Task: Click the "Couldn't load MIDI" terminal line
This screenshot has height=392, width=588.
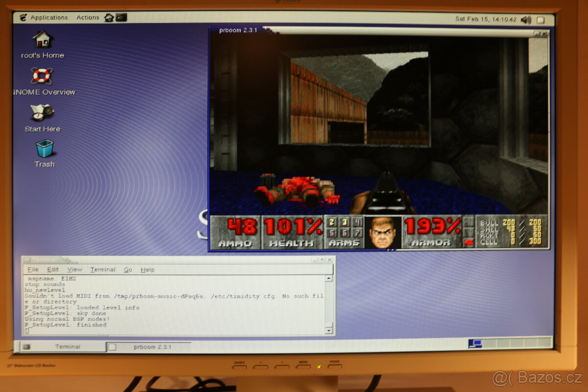Action: pos(174,296)
